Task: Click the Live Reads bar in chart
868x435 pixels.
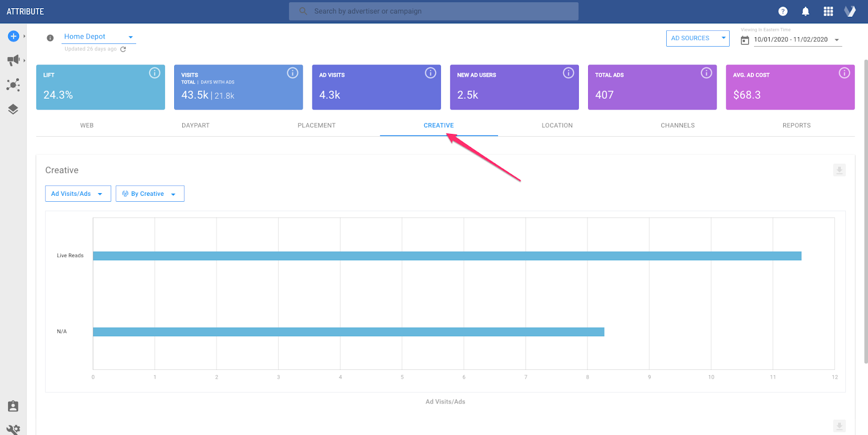Action: coord(446,256)
